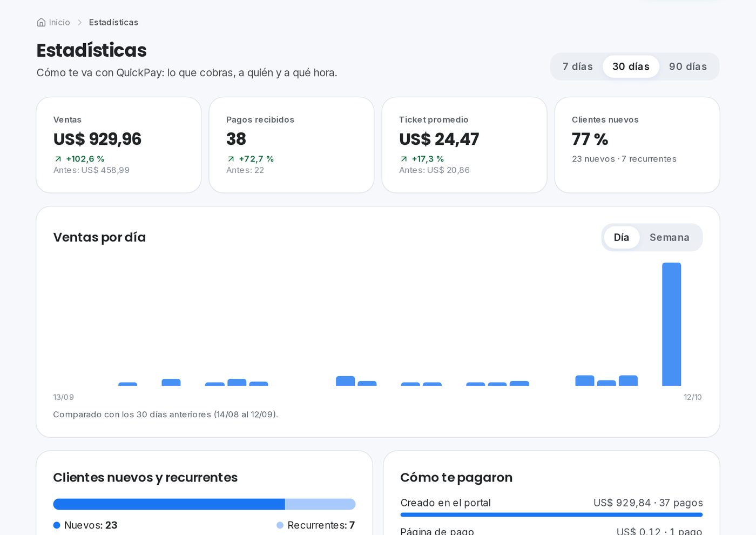Screen dimensions: 756x535
Task: Click the text "Antes: US$ 20,86"
Action: (434, 170)
